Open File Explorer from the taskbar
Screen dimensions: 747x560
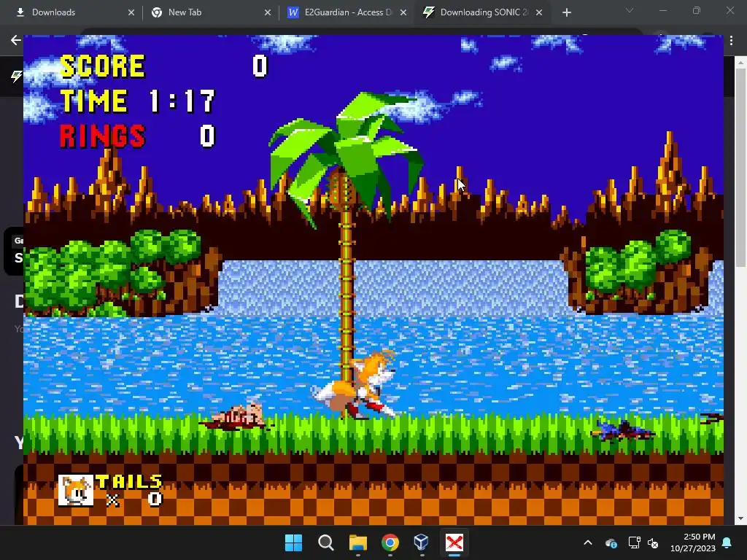click(357, 542)
